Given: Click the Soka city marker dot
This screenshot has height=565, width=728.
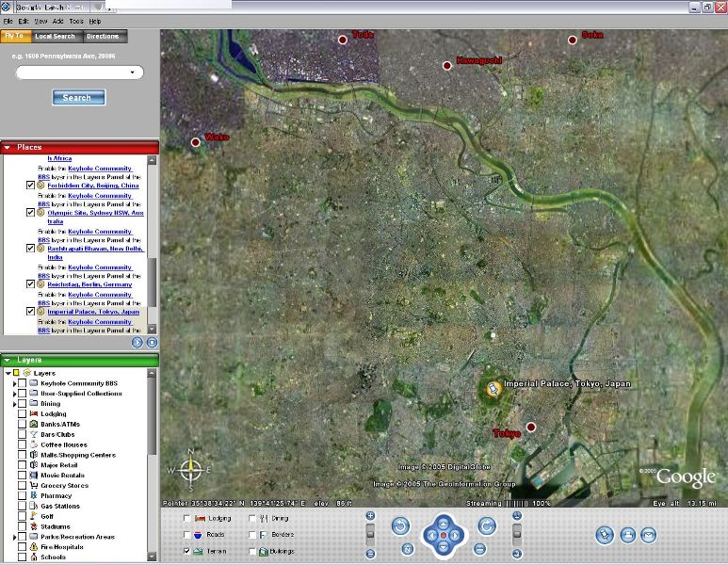Looking at the screenshot, I should coord(573,40).
